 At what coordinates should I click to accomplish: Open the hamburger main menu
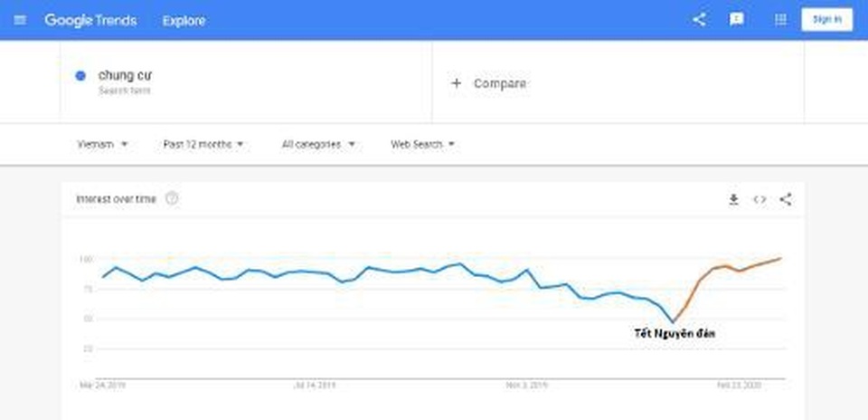click(x=20, y=20)
